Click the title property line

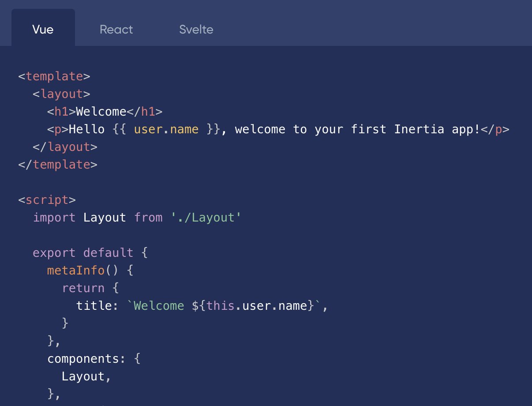(202, 306)
